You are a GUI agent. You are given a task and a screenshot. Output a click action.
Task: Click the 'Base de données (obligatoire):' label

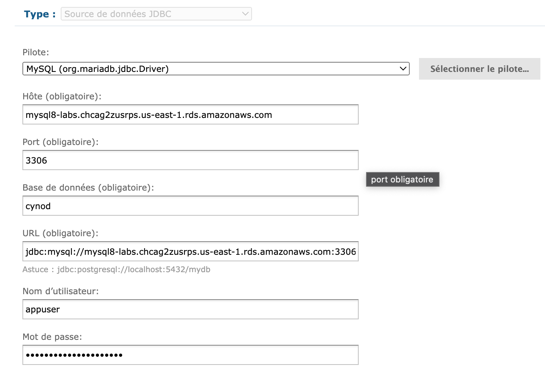[x=88, y=187]
